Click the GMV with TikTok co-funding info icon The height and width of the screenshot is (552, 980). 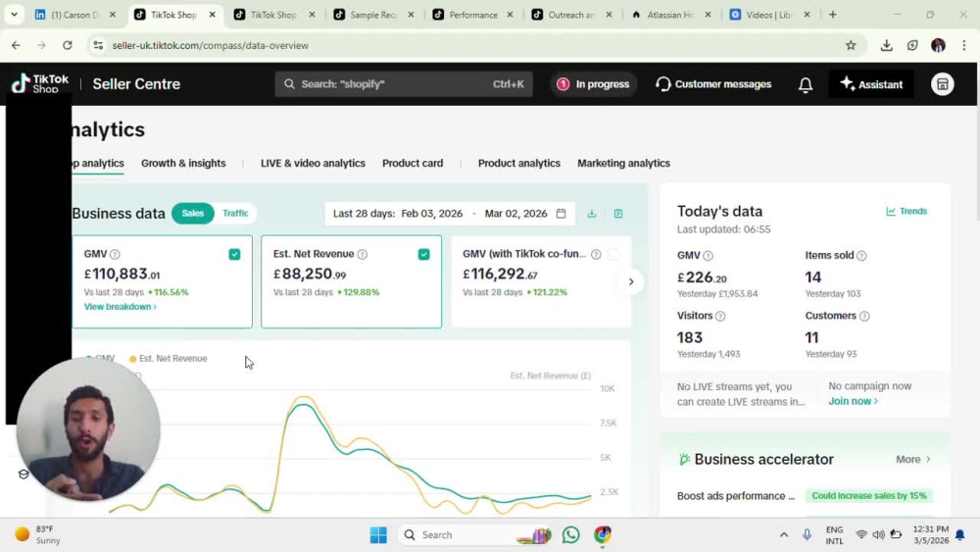point(596,255)
